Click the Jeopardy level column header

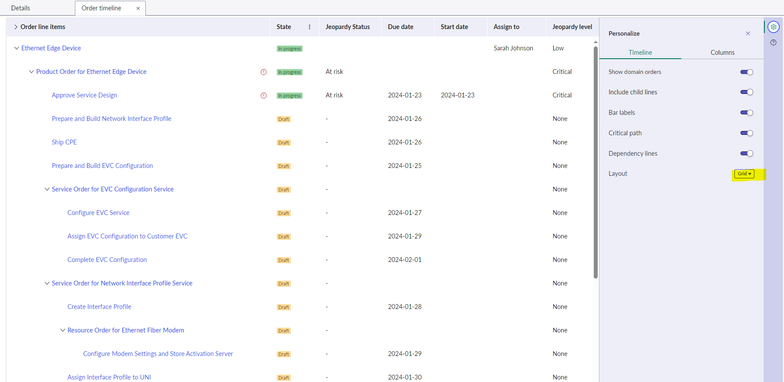(x=572, y=27)
